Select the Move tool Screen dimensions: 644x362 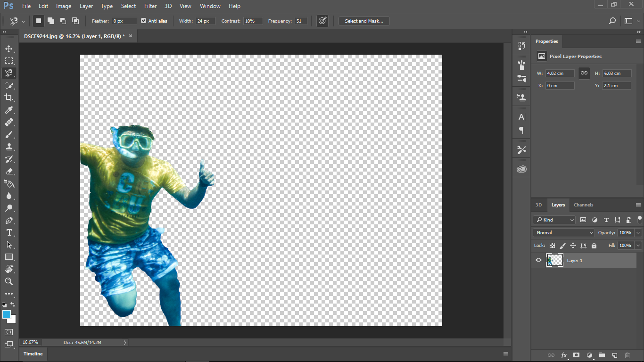tap(9, 49)
